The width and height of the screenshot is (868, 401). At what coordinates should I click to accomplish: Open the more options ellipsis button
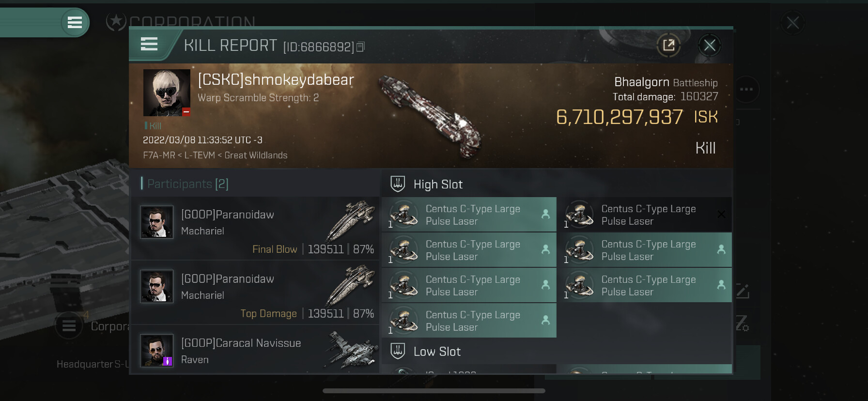(x=746, y=89)
